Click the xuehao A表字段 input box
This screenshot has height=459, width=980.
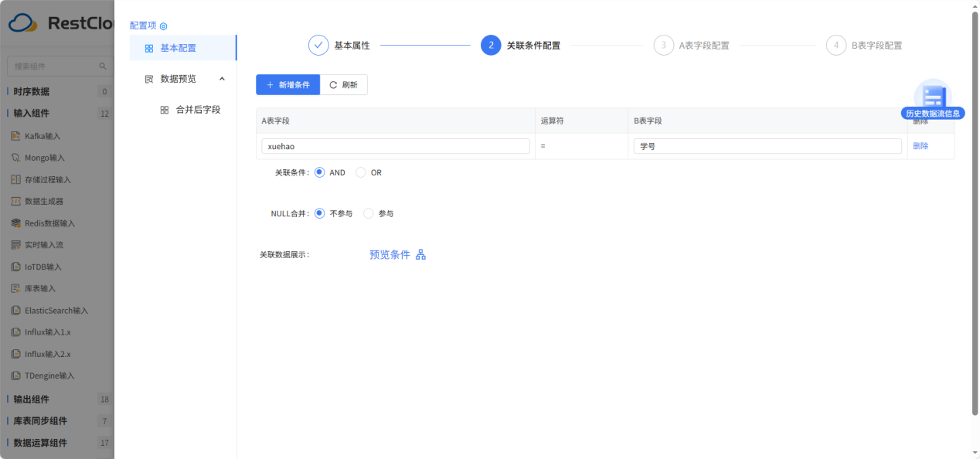(x=395, y=145)
